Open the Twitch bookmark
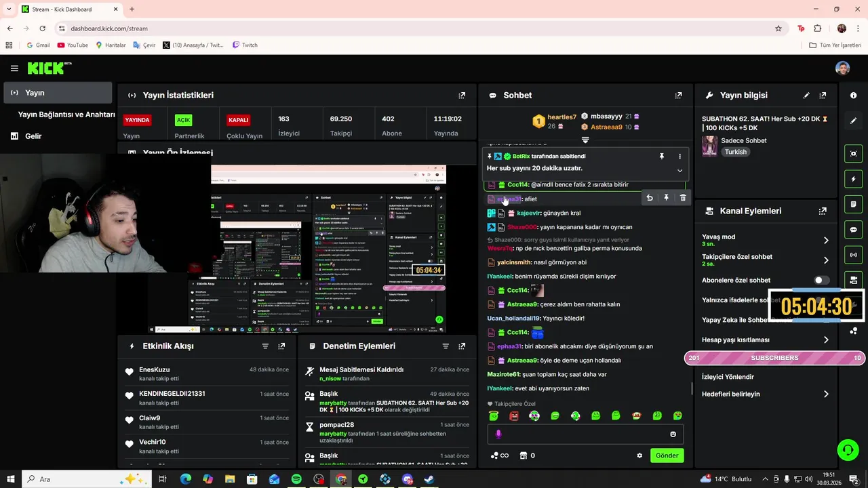 pyautogui.click(x=245, y=45)
